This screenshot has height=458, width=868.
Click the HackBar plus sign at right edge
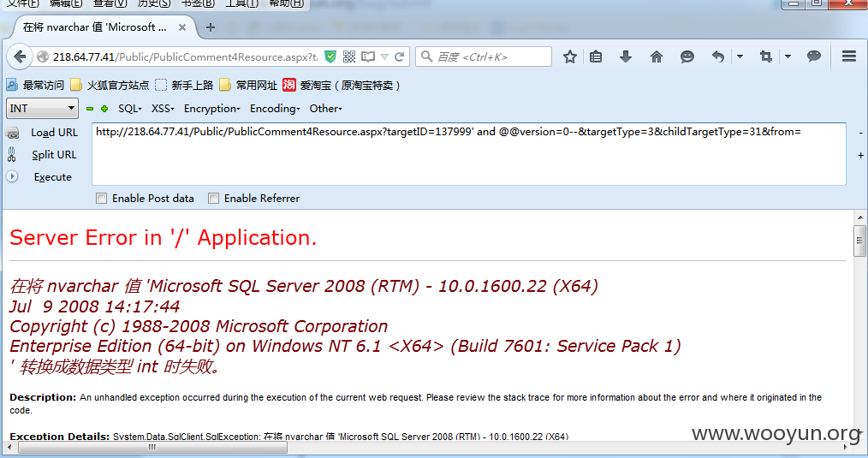coord(861,155)
